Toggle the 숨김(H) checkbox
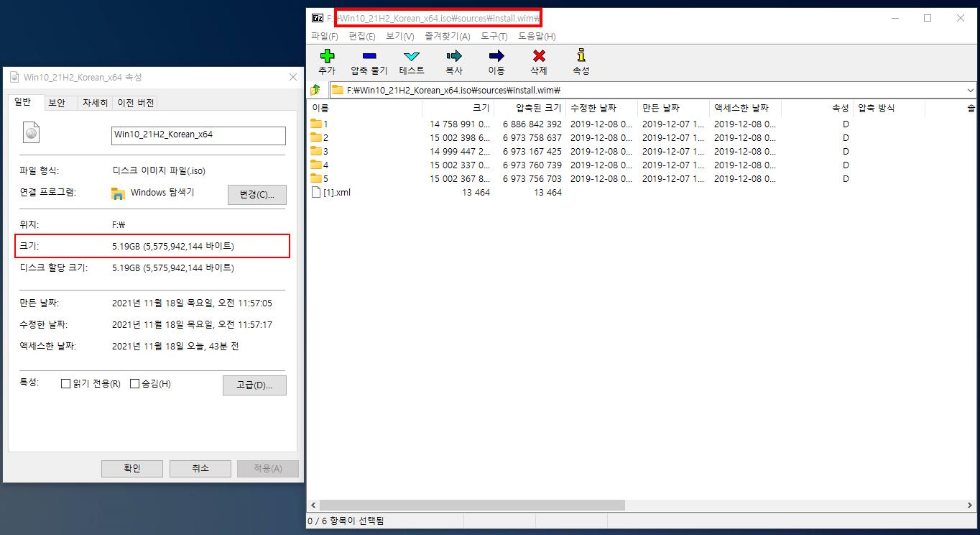Screen dimensions: 980x535 pyautogui.click(x=134, y=384)
